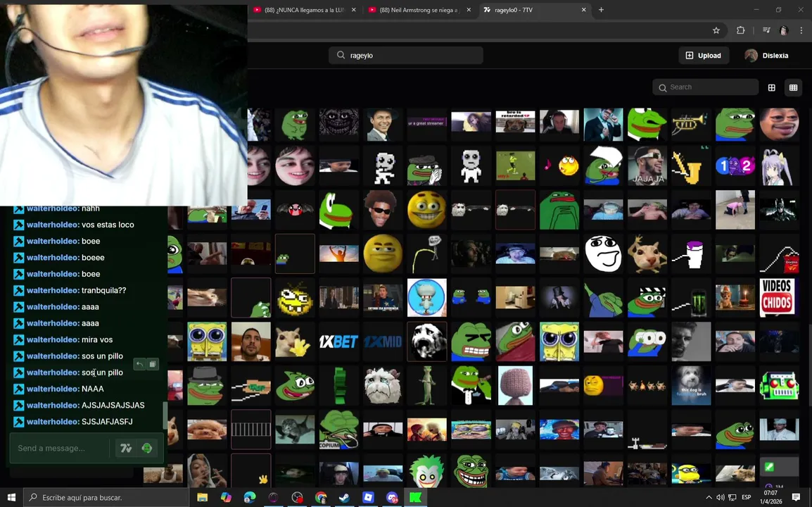Viewport: 812px width, 507px height.
Task: Click the Upload button
Action: [703, 56]
